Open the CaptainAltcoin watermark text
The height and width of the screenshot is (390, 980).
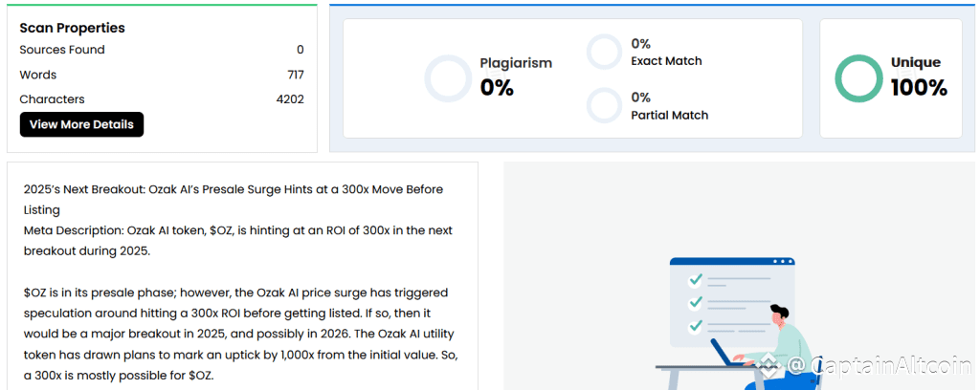[x=880, y=365]
